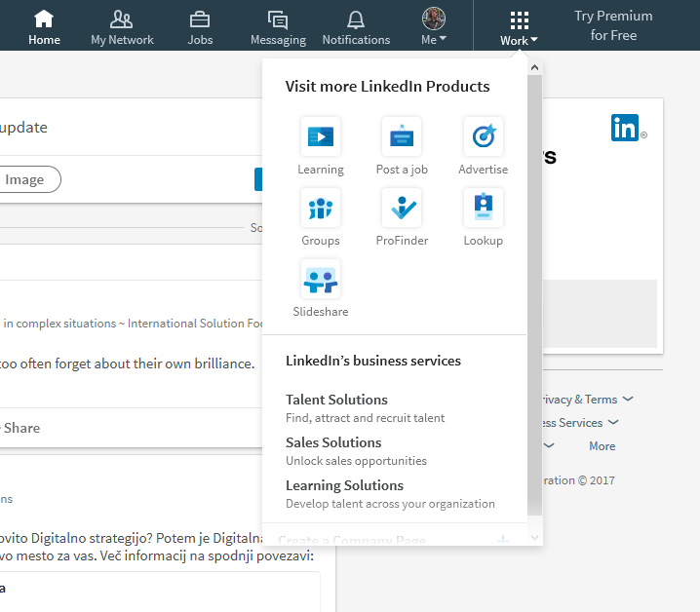Open the Advertise product icon
Image resolution: width=700 pixels, height=612 pixels.
(x=484, y=137)
